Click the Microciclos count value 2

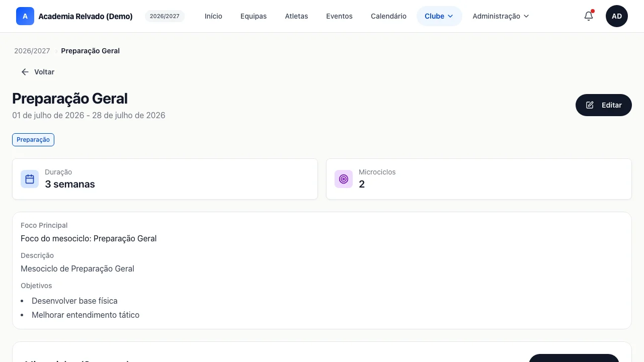362,184
